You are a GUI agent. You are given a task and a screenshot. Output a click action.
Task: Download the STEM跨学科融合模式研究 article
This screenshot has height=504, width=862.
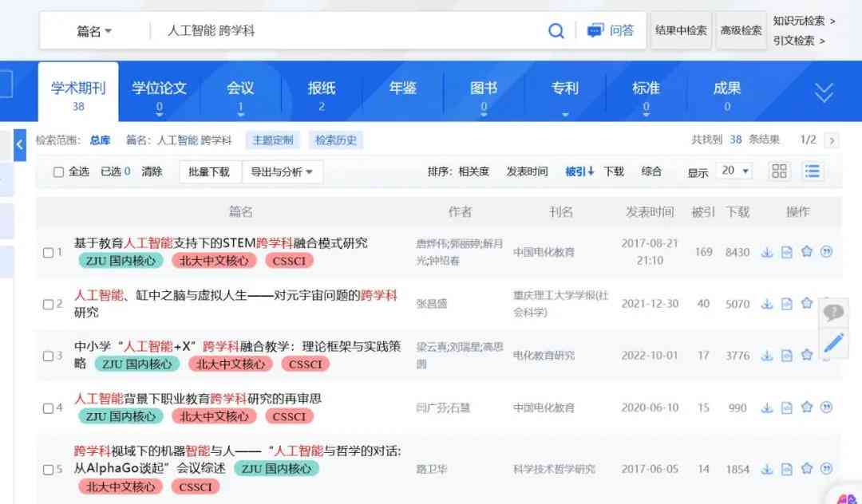click(767, 252)
